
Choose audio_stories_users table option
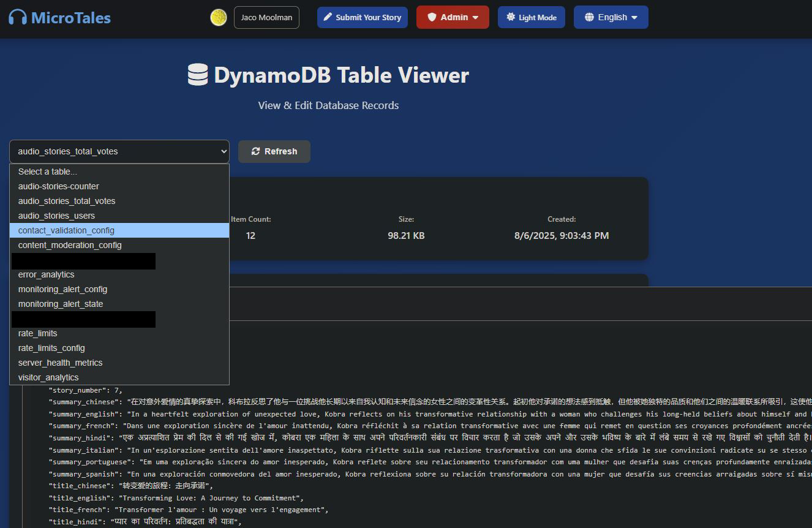click(x=56, y=216)
